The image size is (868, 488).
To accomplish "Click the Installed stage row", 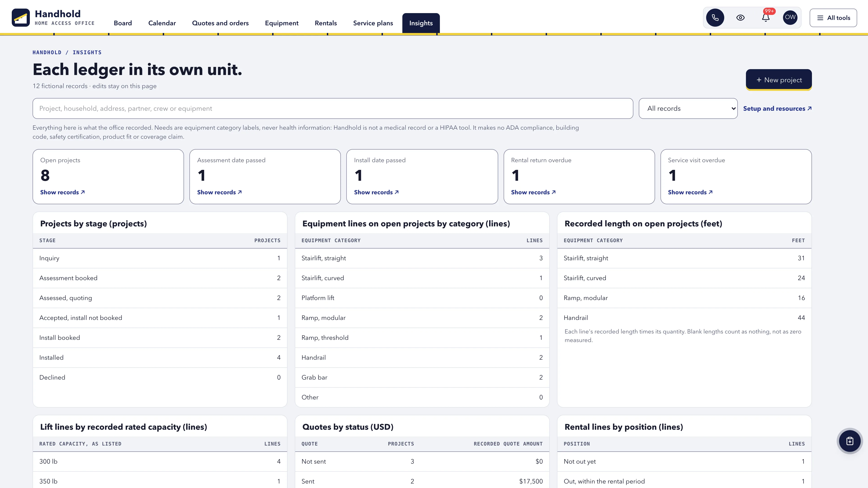I will (160, 358).
